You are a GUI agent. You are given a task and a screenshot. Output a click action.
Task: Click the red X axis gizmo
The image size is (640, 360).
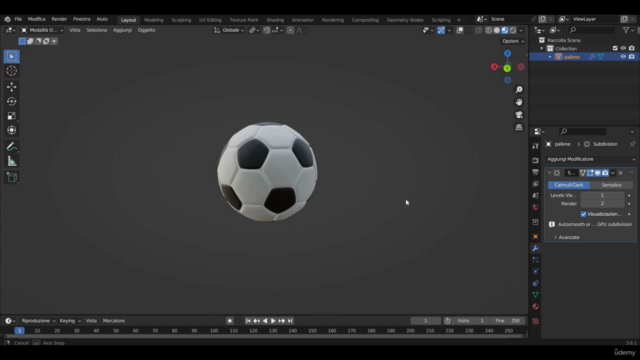point(494,67)
